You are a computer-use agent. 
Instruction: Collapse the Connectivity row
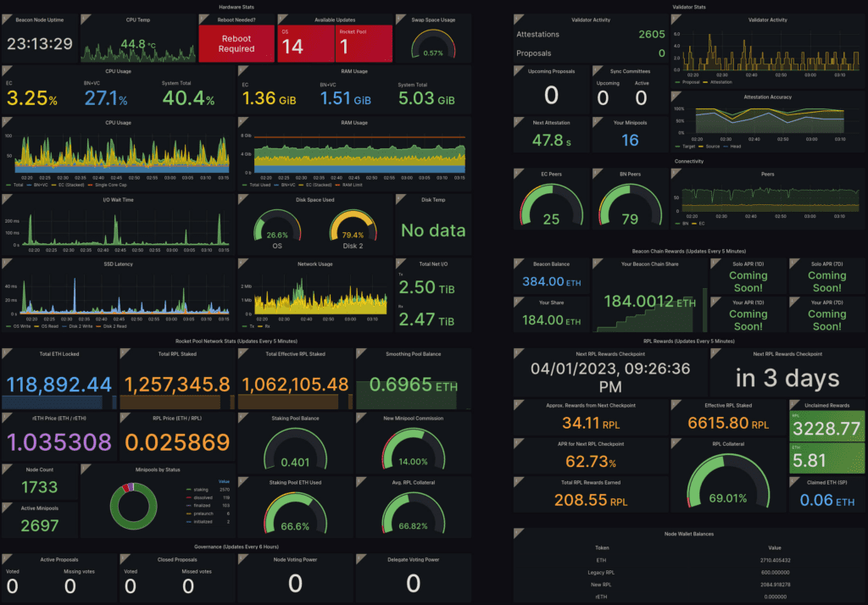688,161
